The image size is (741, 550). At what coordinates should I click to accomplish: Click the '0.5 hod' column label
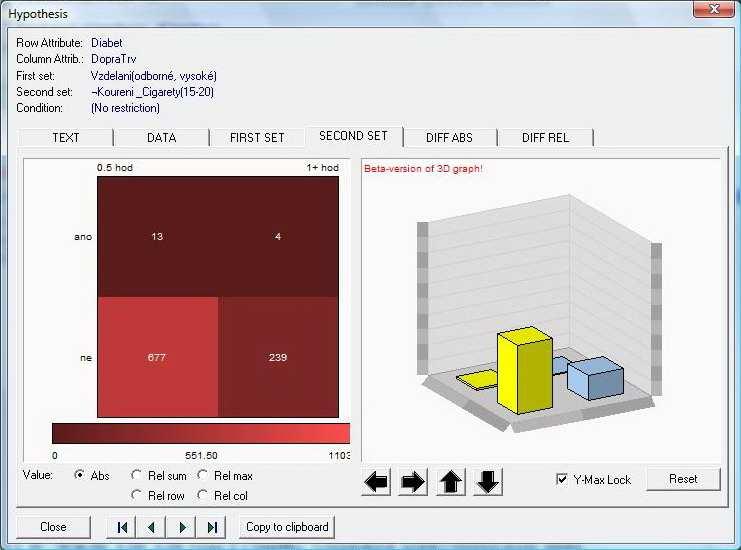[115, 168]
